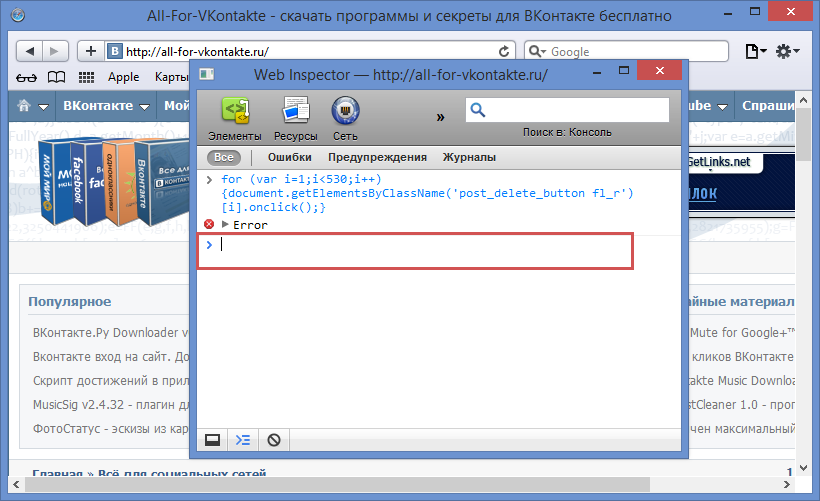The height and width of the screenshot is (501, 820).
Task: Filter console by Журналы
Action: (469, 157)
